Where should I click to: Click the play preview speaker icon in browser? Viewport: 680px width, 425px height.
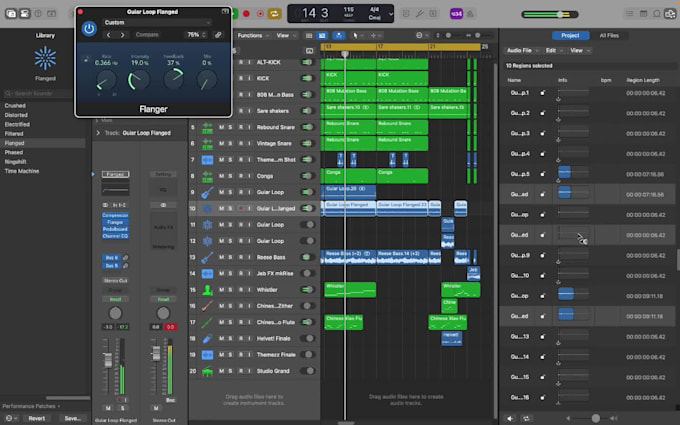pos(510,418)
